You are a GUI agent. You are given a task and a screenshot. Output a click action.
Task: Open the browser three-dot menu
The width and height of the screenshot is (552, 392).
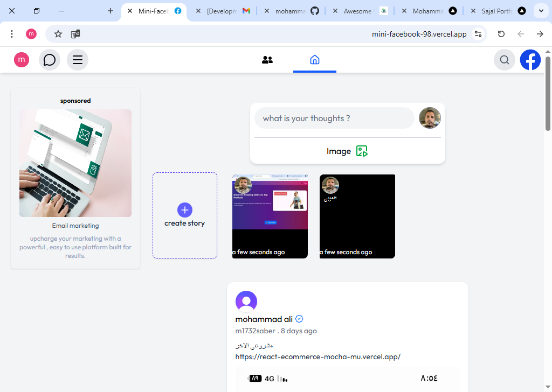click(x=12, y=34)
